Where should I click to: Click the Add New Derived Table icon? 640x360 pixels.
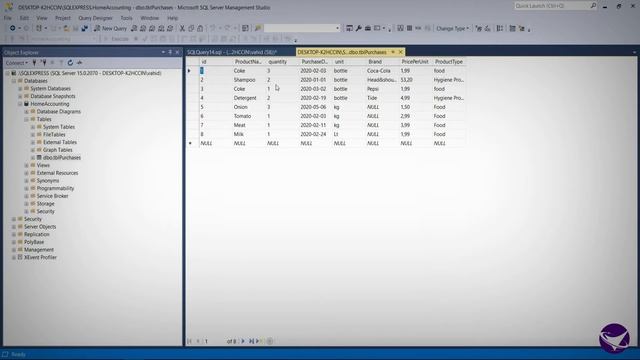coord(521,28)
